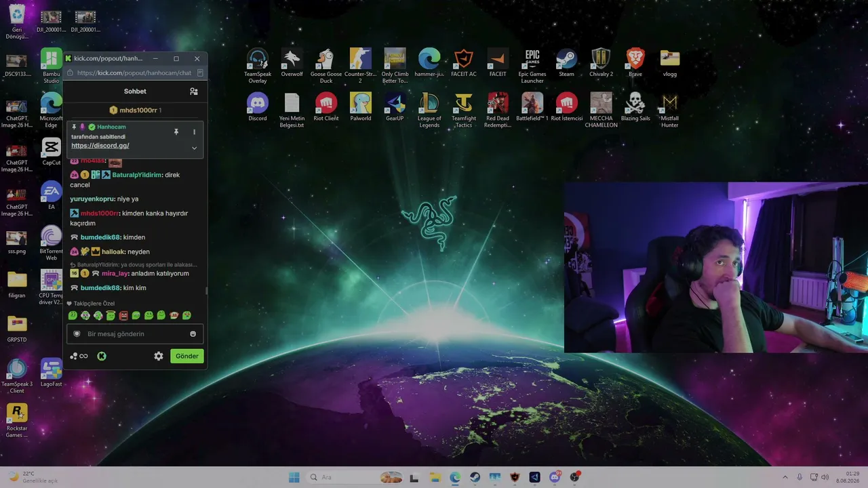868x488 pixels.
Task: Open volume control in system tray
Action: [x=825, y=477]
